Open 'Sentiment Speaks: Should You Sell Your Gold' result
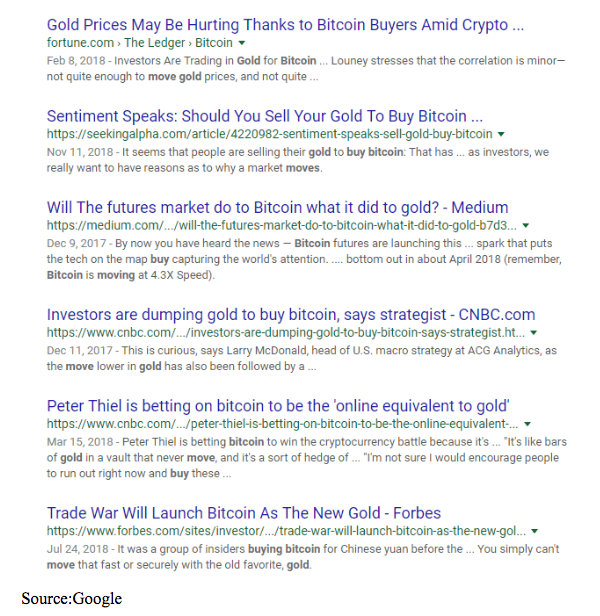 264,116
